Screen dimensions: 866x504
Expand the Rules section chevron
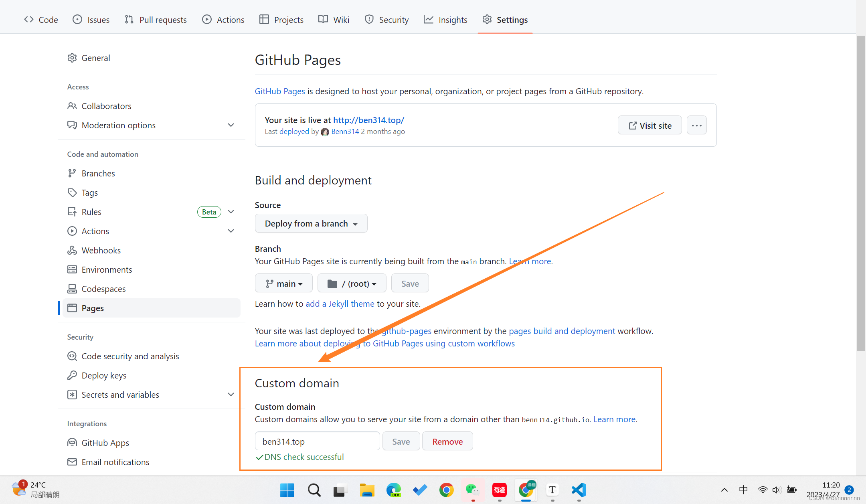click(x=231, y=212)
